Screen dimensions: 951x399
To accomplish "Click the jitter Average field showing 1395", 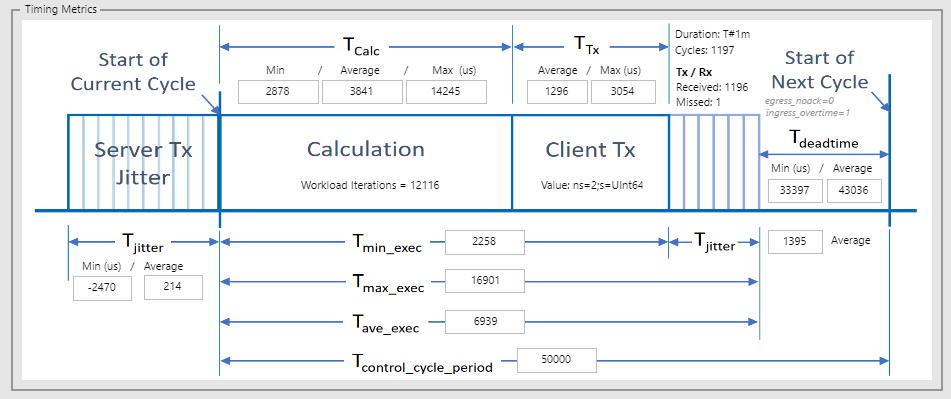I will click(796, 241).
